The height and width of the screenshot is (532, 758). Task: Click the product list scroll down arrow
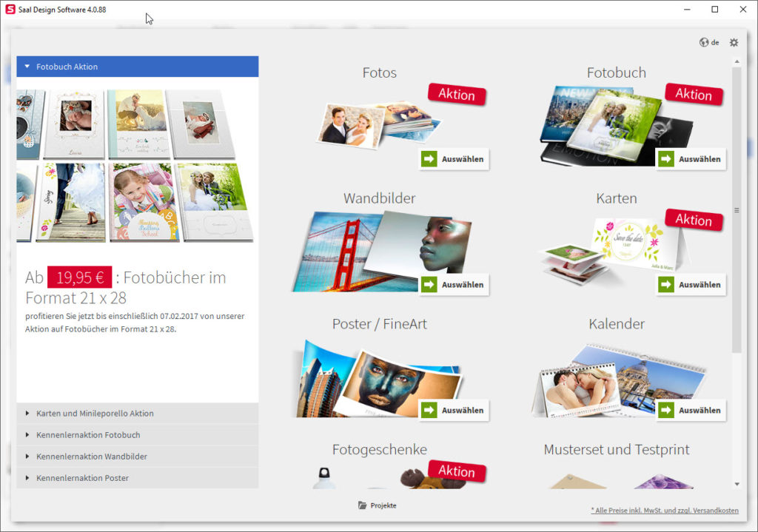pos(737,484)
